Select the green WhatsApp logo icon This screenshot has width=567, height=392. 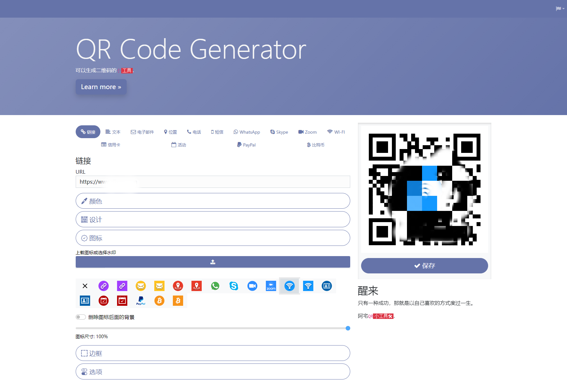tap(215, 286)
